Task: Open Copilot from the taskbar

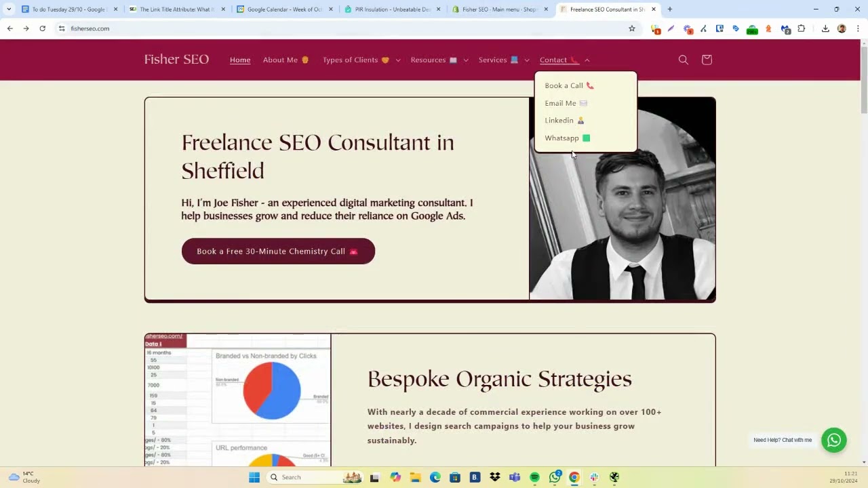Action: [395, 477]
